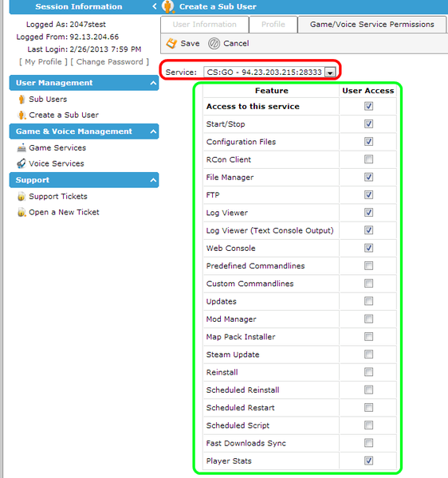Tick the Steam Update checkbox

368,355
